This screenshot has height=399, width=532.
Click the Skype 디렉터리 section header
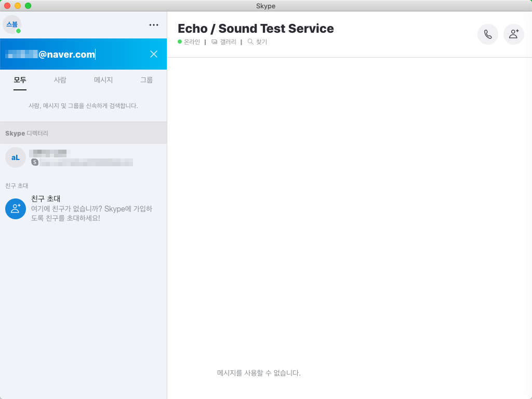(84, 133)
